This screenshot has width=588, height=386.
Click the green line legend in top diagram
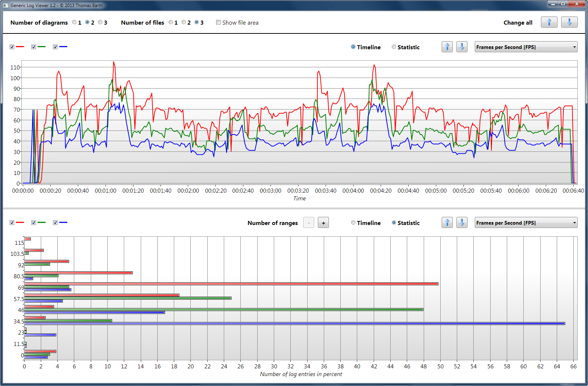pos(42,47)
